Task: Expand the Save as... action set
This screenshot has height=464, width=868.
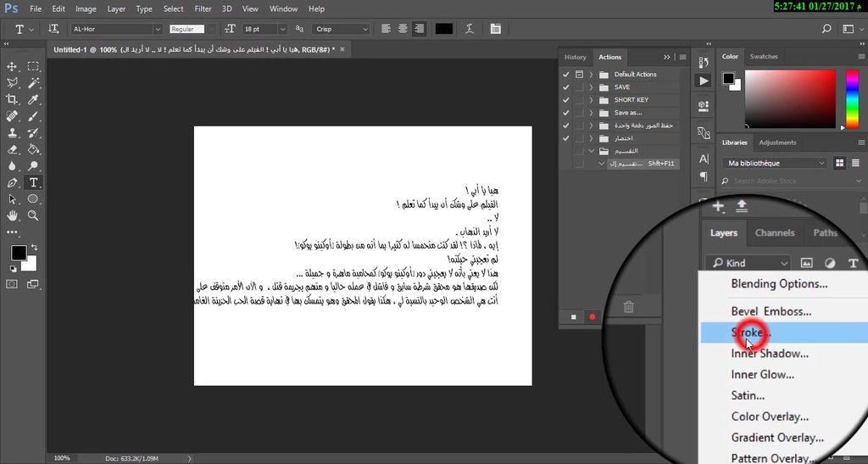Action: pyautogui.click(x=591, y=113)
